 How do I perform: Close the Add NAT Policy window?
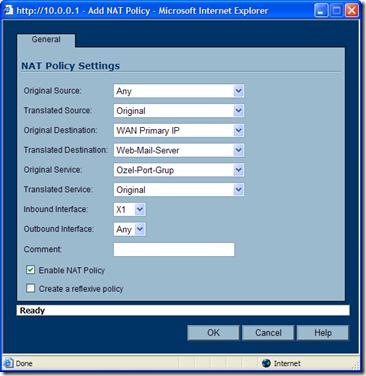point(352,11)
